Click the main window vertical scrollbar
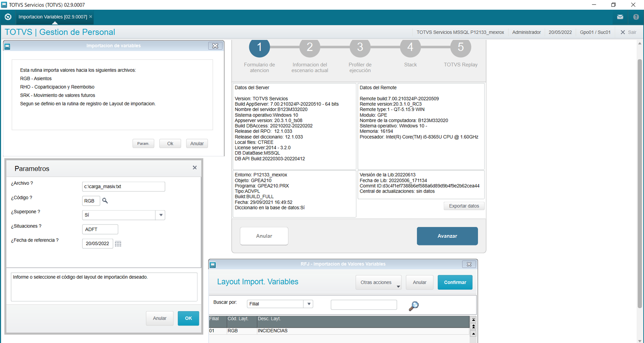The image size is (644, 343). (640, 184)
